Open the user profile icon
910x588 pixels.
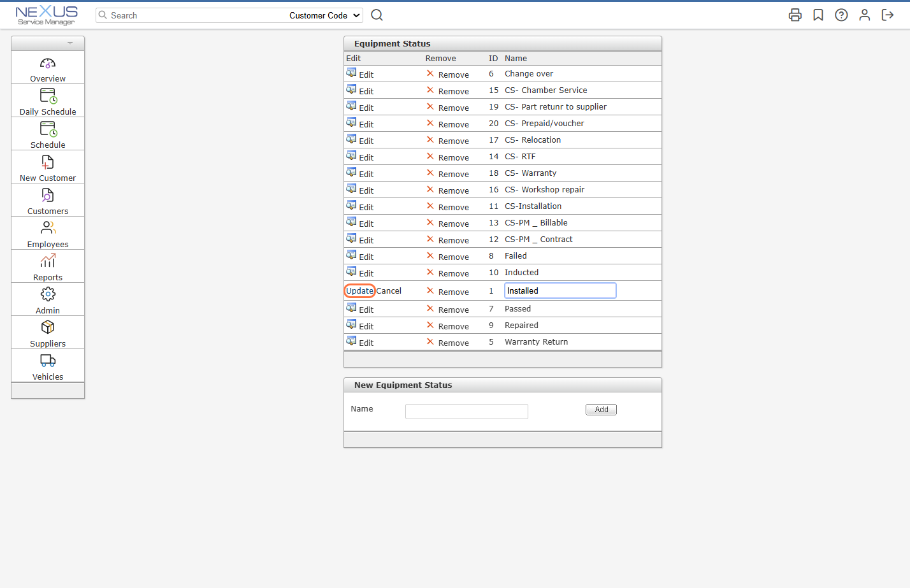click(864, 15)
